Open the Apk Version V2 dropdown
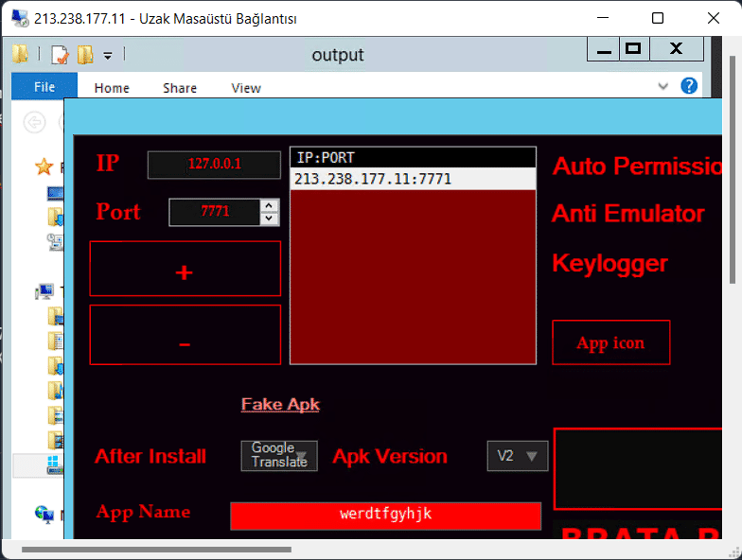Image resolution: width=742 pixels, height=560 pixels. tap(518, 456)
